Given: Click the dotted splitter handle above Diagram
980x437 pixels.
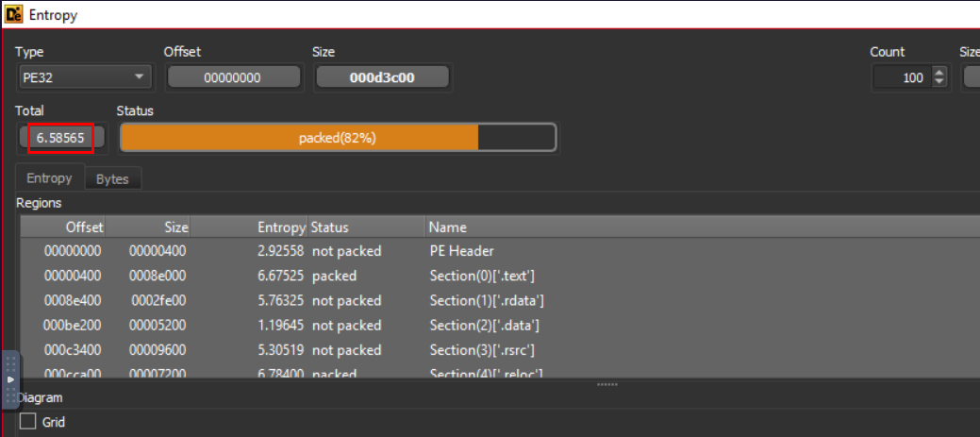Looking at the screenshot, I should (607, 384).
